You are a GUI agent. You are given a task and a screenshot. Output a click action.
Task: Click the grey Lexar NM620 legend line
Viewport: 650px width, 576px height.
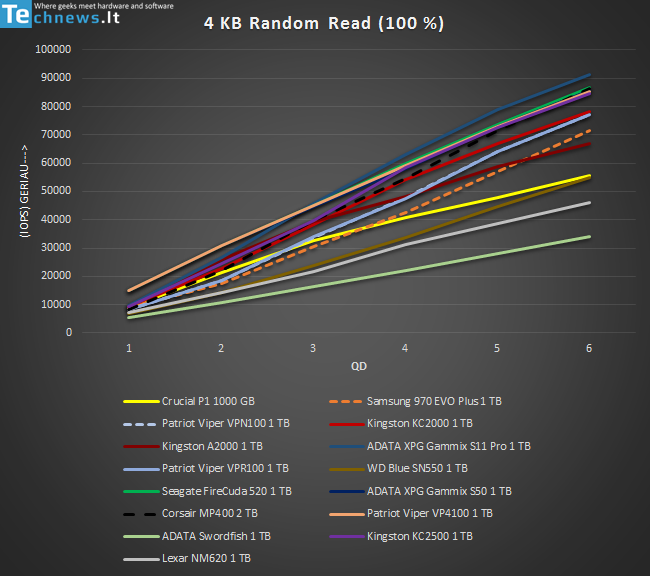pyautogui.click(x=141, y=559)
